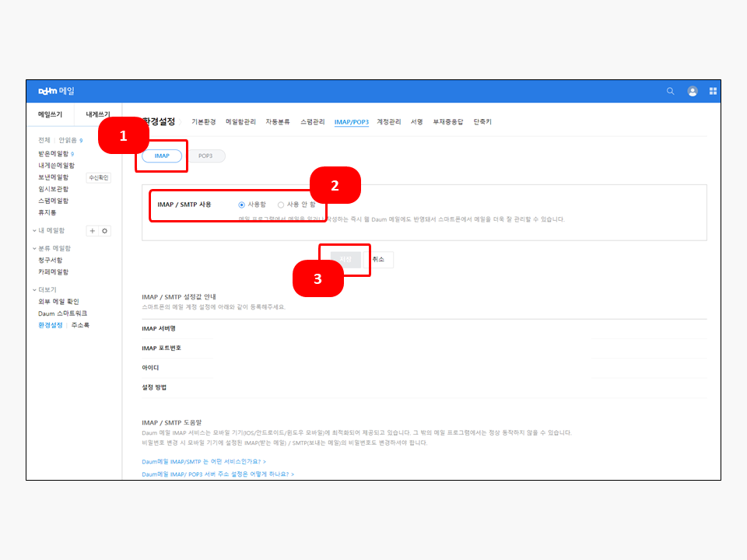Select the 사용 안 함 radio button
This screenshot has width=747, height=560.
pyautogui.click(x=281, y=205)
